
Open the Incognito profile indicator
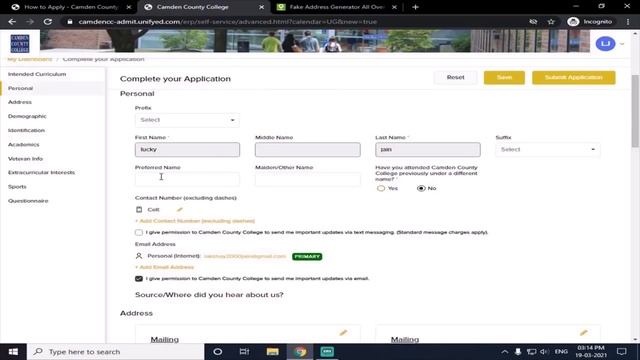click(x=590, y=22)
